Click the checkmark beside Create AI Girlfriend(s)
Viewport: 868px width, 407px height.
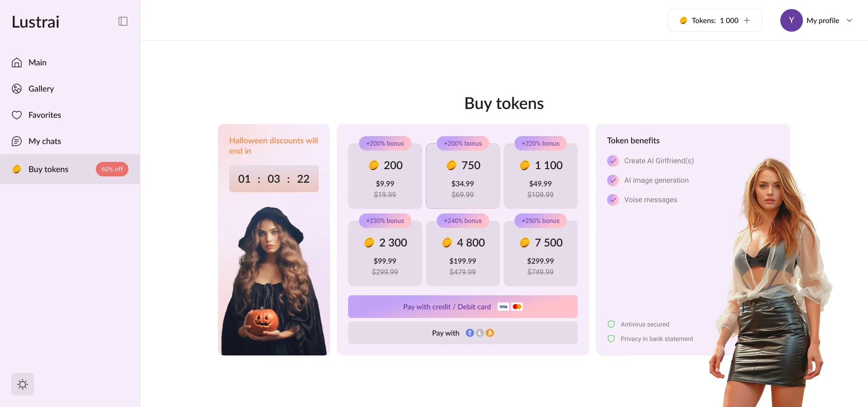[x=613, y=161]
